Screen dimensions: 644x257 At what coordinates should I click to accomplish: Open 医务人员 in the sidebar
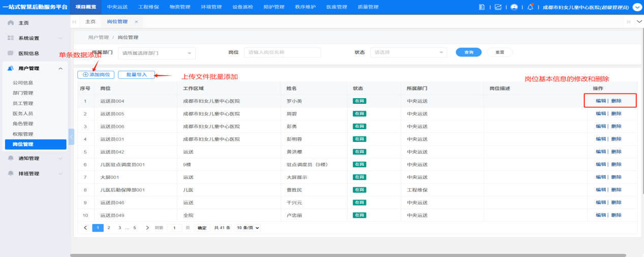click(x=23, y=113)
